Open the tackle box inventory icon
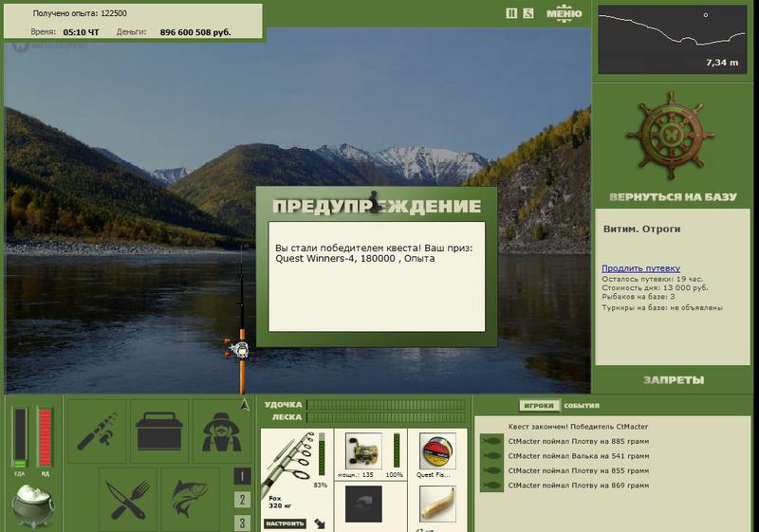The width and height of the screenshot is (759, 532). tap(159, 431)
